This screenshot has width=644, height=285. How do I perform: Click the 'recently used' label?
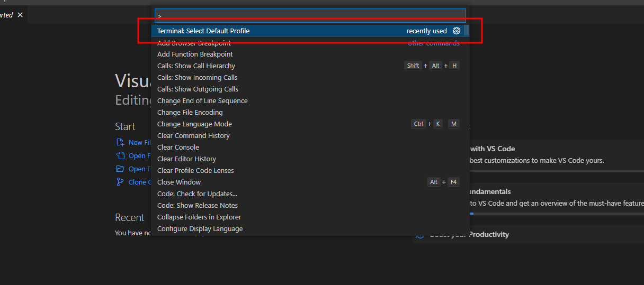click(x=427, y=31)
